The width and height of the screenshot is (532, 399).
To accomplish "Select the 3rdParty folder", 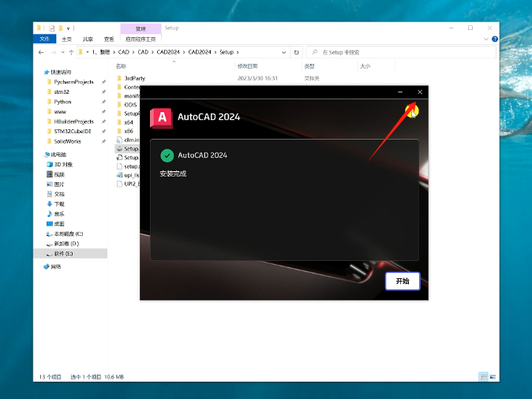I will coord(134,78).
